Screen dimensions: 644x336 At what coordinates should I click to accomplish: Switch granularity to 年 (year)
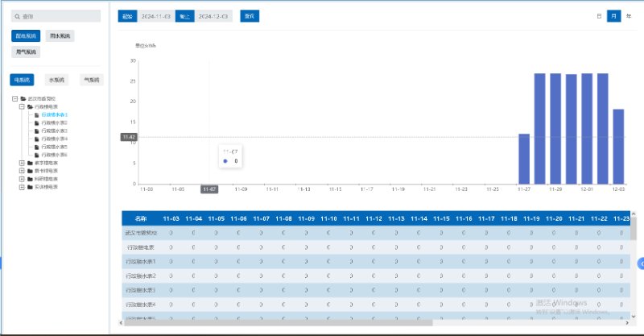click(x=629, y=15)
